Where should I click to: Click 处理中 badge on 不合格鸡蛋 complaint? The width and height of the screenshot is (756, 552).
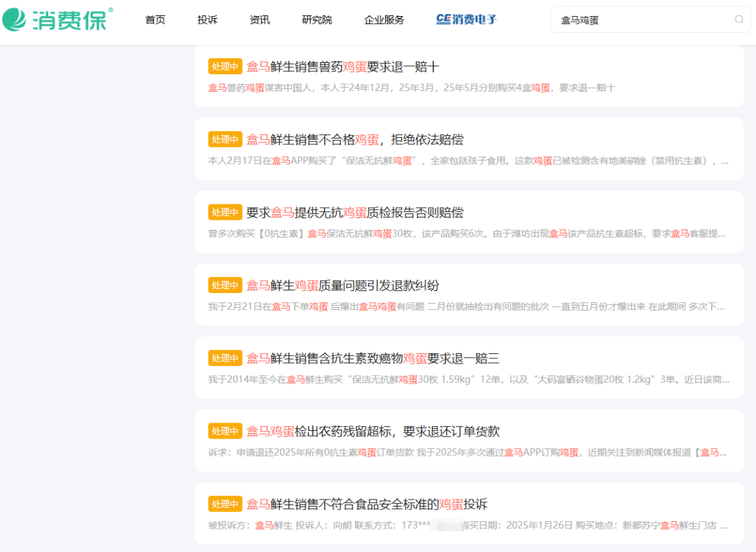point(225,140)
